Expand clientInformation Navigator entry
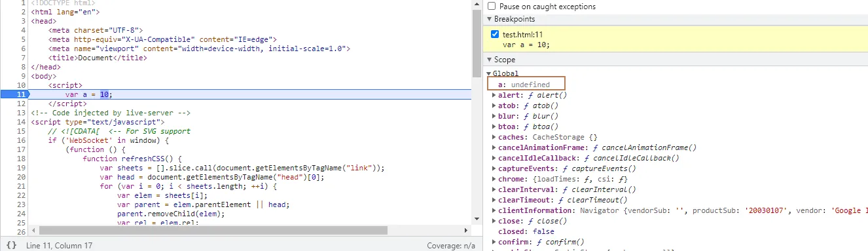 494,210
